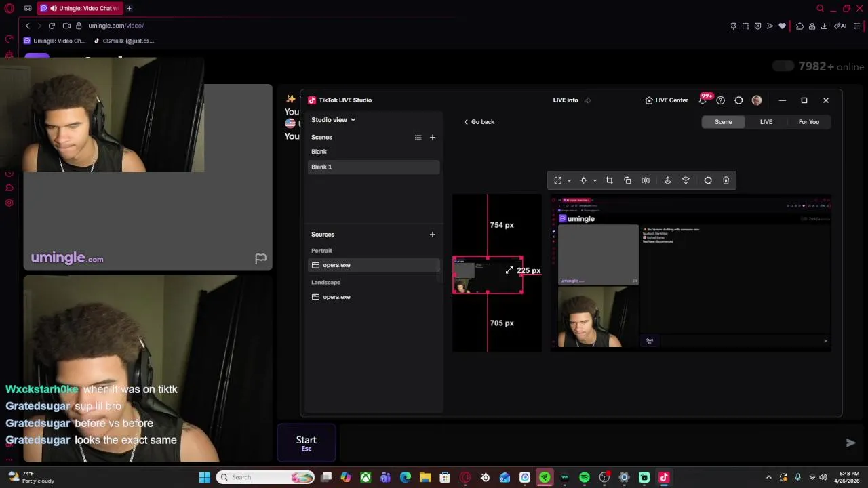This screenshot has height=488, width=868.
Task: Open the fit-to-screen tool in scene toolbar
Action: [557, 180]
